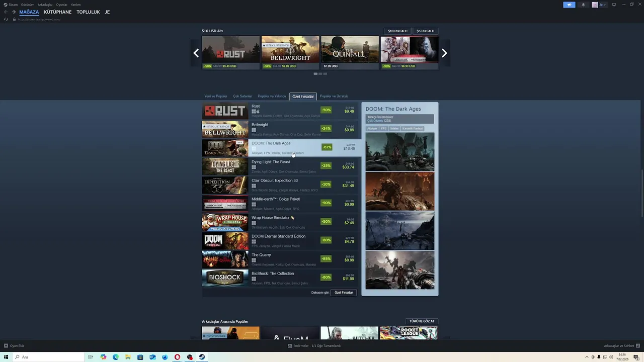Switch to the TOPLULUK section
This screenshot has width=644, height=362.
click(88, 12)
